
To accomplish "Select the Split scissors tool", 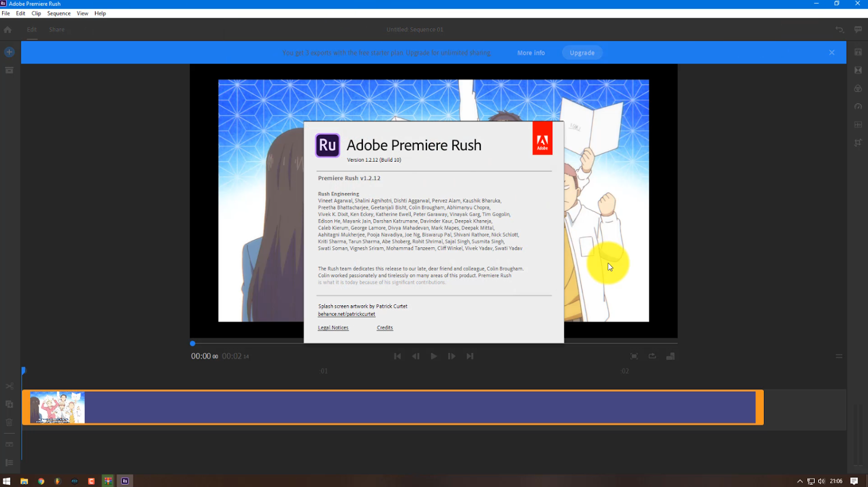I will pyautogui.click(x=9, y=386).
